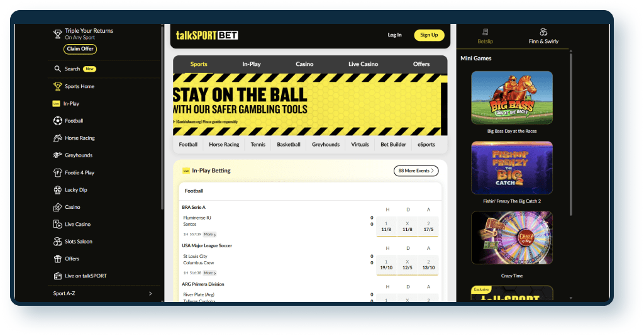Click the River Plate (Arg) team name
Viewport: 644px width, 336px height.
pyautogui.click(x=199, y=294)
